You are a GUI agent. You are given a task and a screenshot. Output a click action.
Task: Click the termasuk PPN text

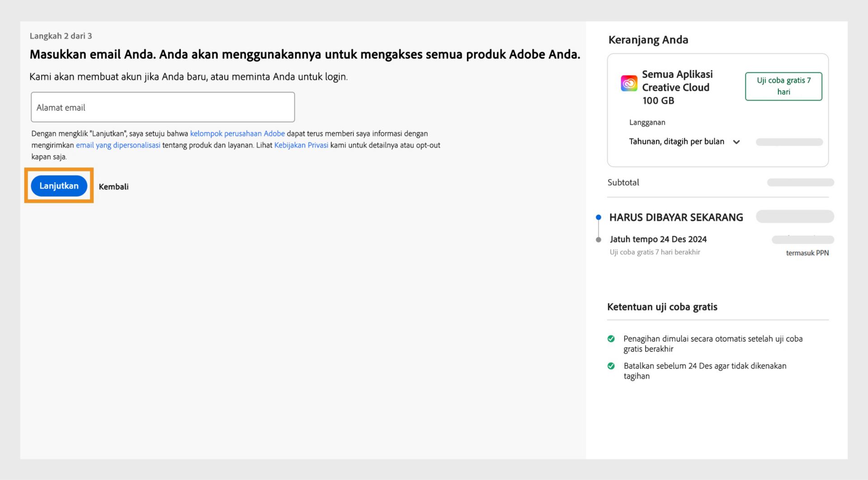point(807,253)
